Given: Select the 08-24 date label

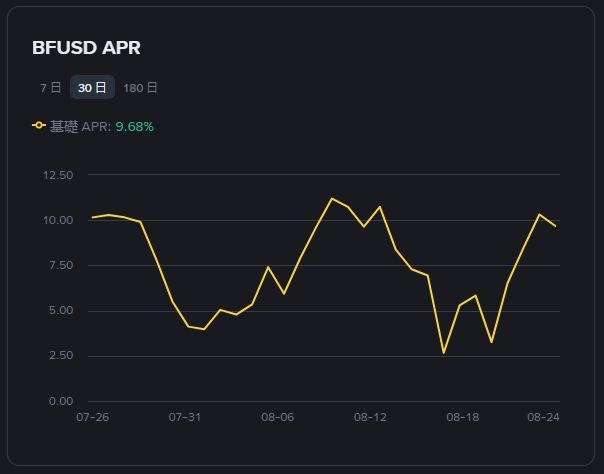Looking at the screenshot, I should click(543, 417).
